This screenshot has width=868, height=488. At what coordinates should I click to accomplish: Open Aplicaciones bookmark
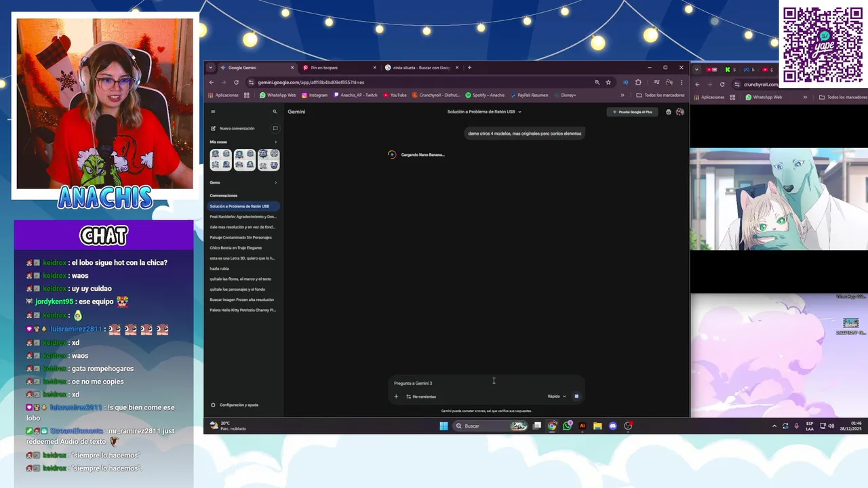click(x=223, y=95)
